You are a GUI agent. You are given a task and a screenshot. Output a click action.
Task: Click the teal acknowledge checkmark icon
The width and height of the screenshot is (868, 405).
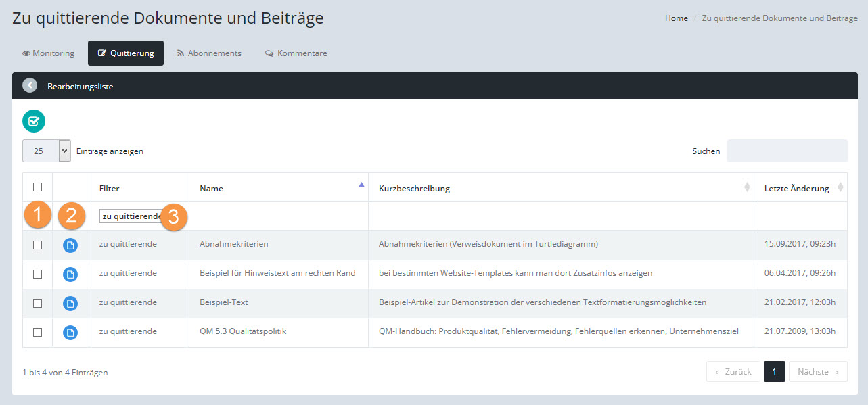point(34,121)
